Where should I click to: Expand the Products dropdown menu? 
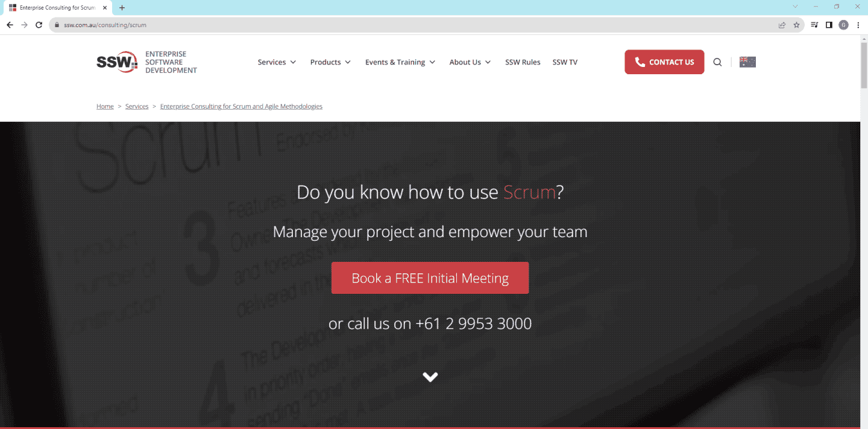330,62
